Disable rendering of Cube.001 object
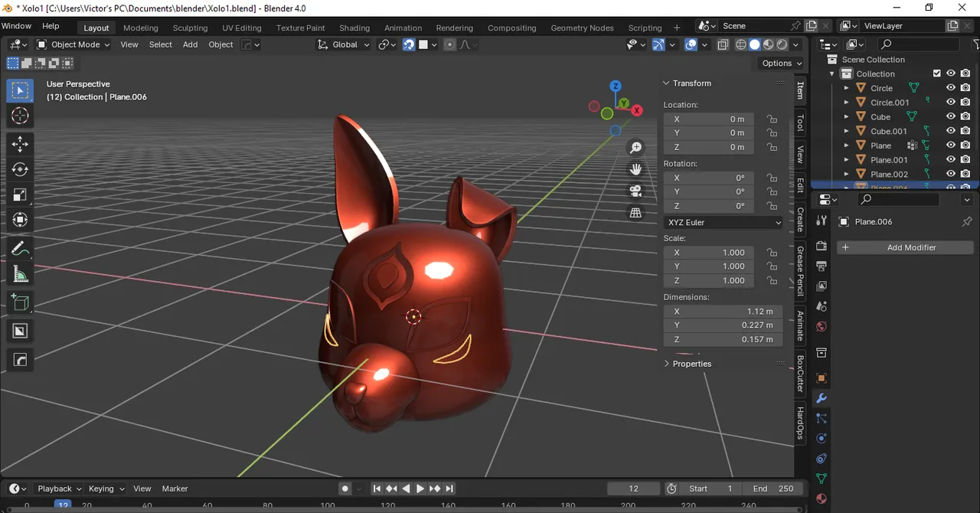 tap(965, 131)
